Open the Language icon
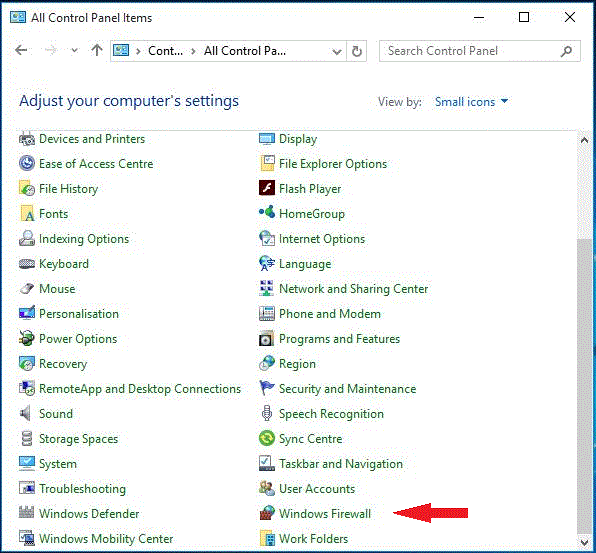This screenshot has height=553, width=596. click(x=267, y=264)
